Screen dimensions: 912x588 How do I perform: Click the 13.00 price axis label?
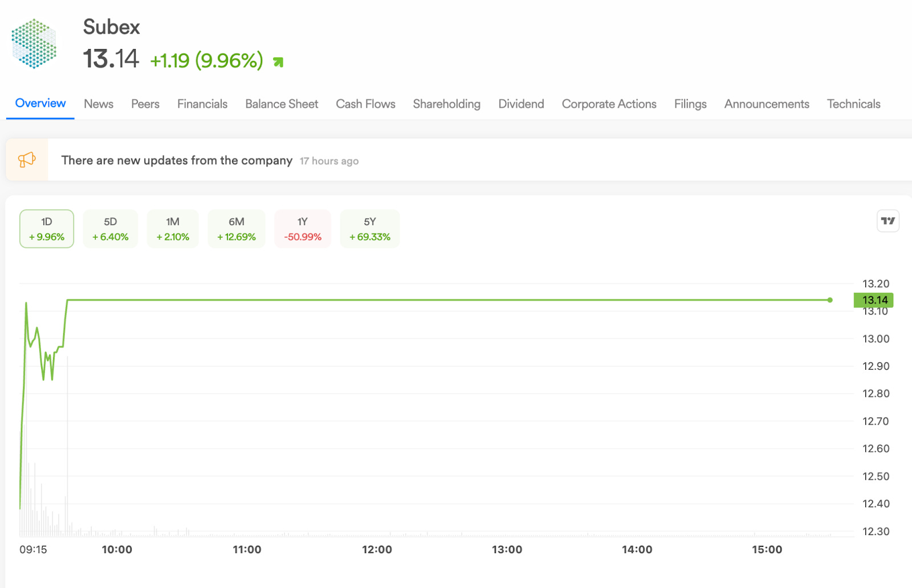[x=876, y=339]
